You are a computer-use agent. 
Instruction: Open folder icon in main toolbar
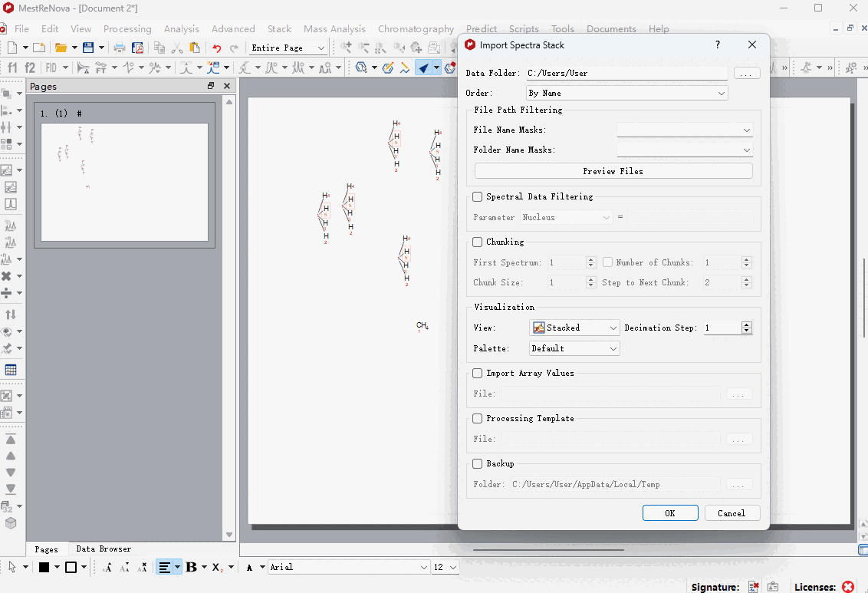61,48
